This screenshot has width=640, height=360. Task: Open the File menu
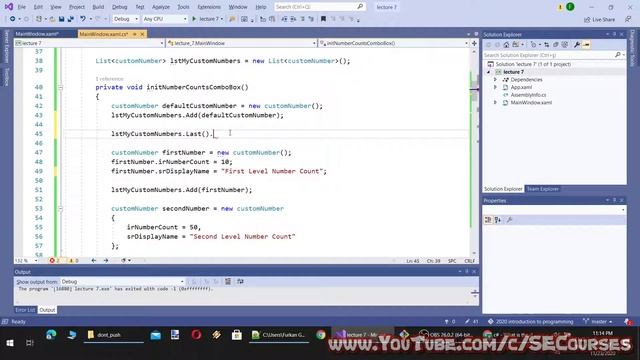coord(22,7)
